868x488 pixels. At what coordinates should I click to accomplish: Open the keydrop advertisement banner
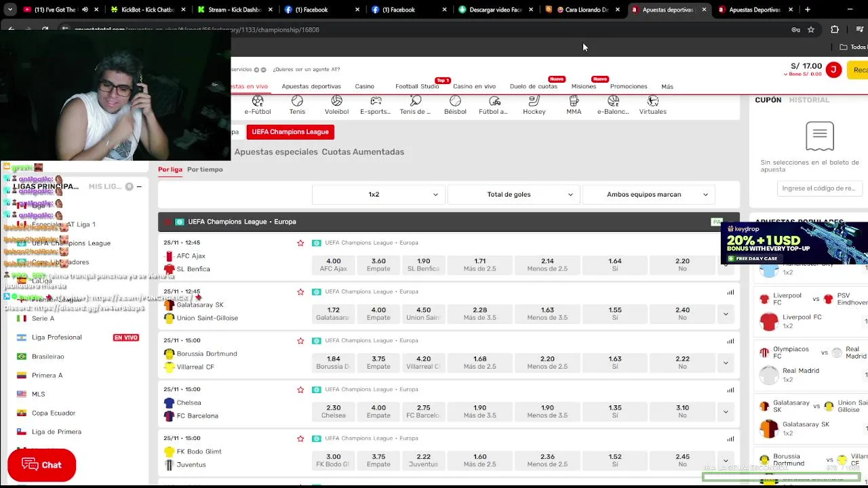pos(794,243)
